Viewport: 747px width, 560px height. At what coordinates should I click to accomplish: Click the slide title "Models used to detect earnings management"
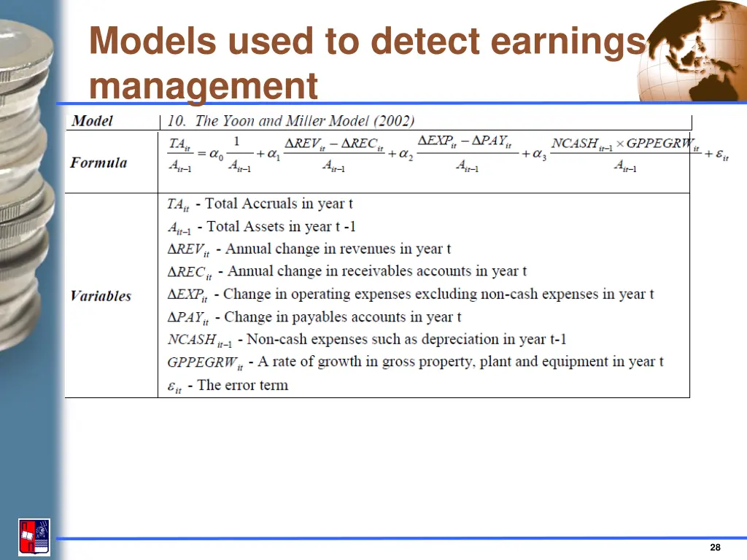[x=365, y=63]
